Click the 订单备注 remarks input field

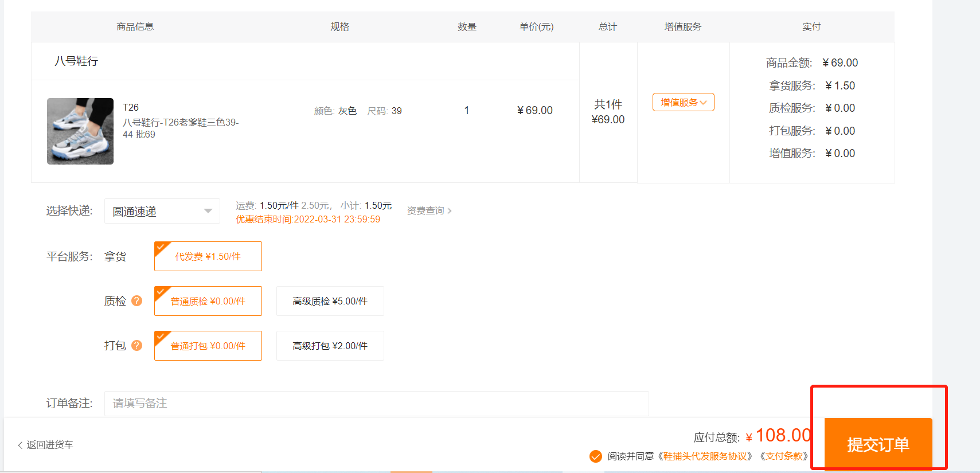click(376, 403)
